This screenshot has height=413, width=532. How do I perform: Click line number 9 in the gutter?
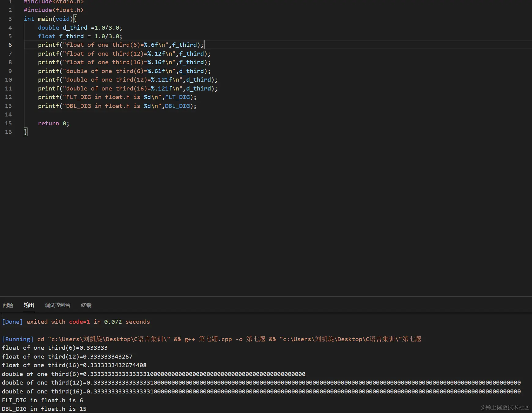[10, 71]
